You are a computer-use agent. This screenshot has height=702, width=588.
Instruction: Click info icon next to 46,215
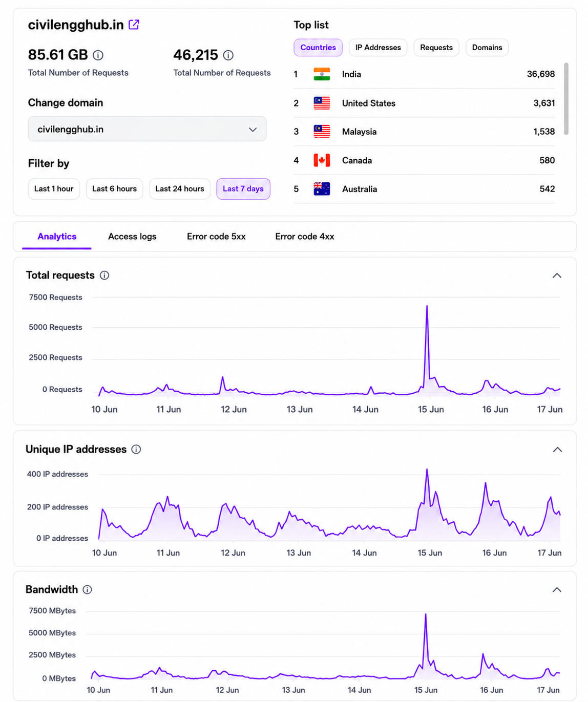coord(228,55)
